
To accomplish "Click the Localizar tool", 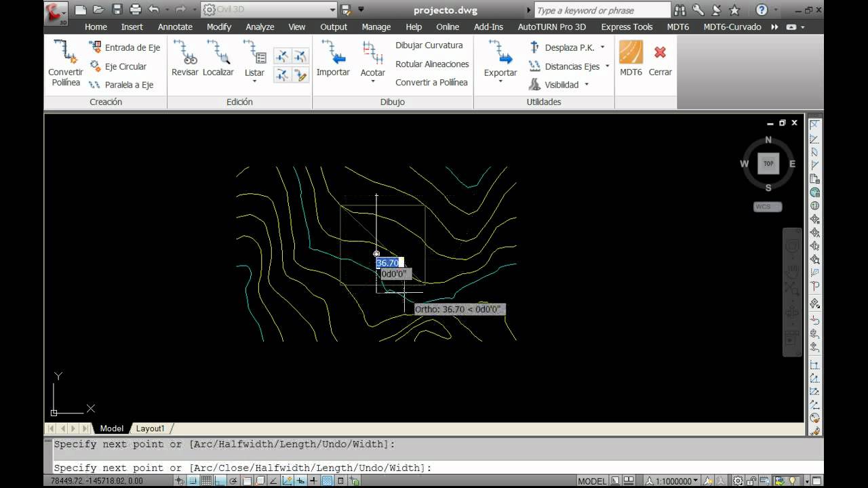I will [x=218, y=58].
